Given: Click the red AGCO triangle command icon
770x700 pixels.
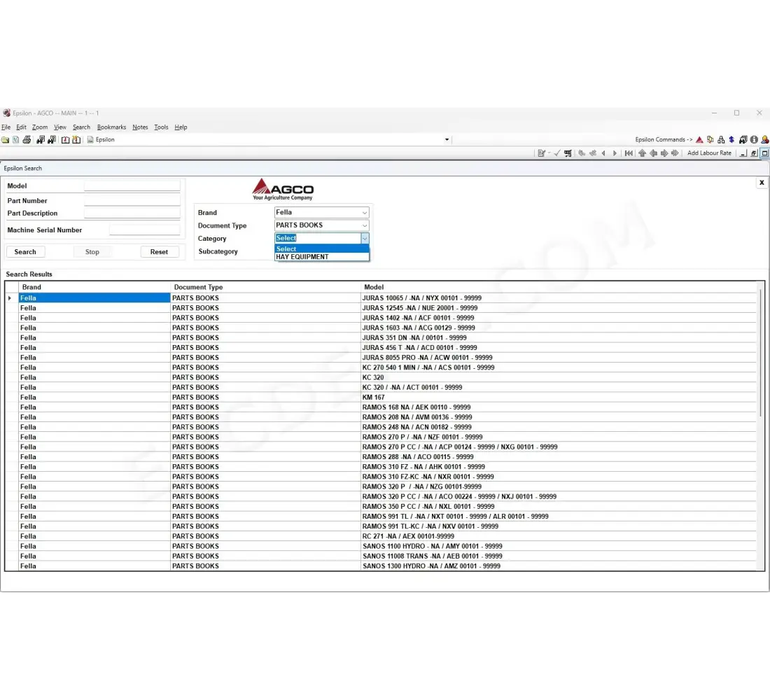Looking at the screenshot, I should point(699,140).
